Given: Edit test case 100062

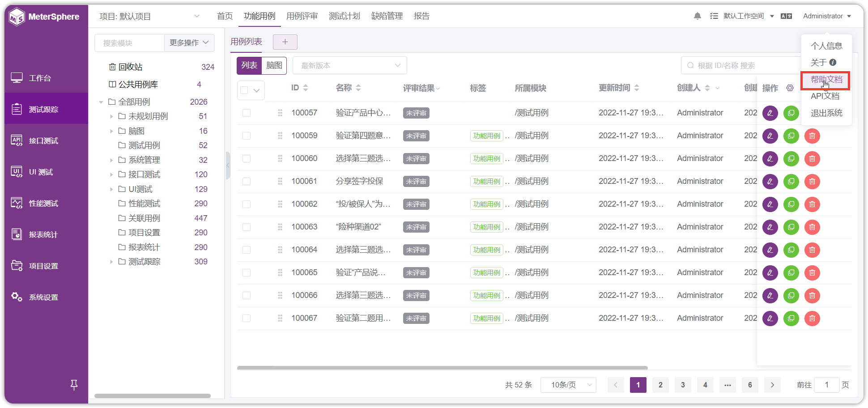Looking at the screenshot, I should pyautogui.click(x=770, y=204).
